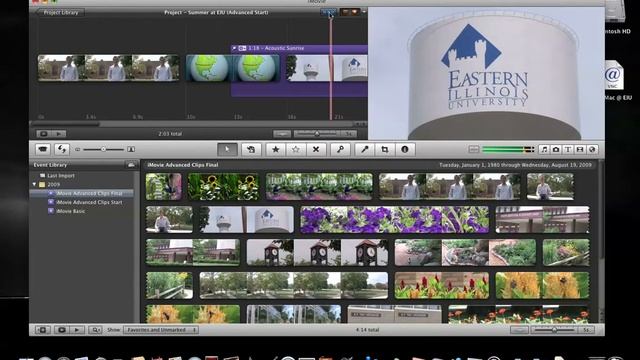640x360 pixels.
Task: Mark selection as Favorite with filled star
Action: pos(276,149)
